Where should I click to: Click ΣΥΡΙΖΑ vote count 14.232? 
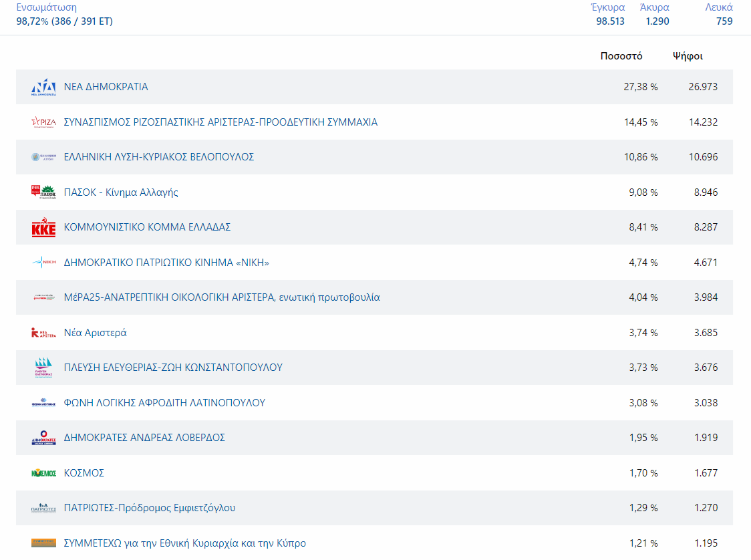703,122
